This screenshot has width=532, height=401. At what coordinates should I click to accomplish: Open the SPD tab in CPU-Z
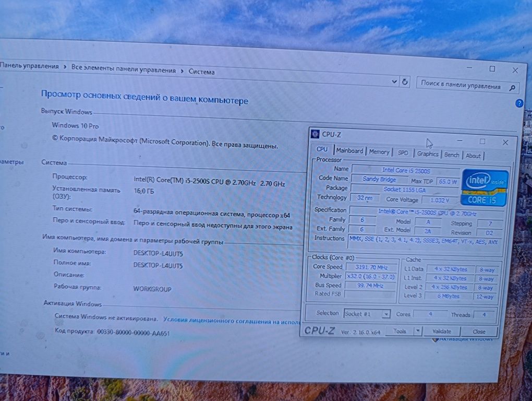coord(403,153)
